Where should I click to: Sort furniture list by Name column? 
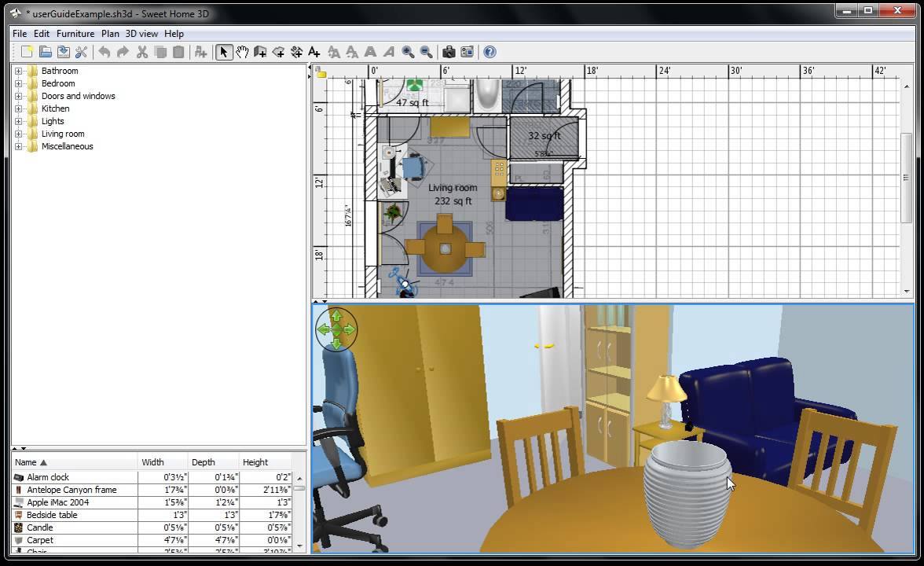[x=74, y=462]
